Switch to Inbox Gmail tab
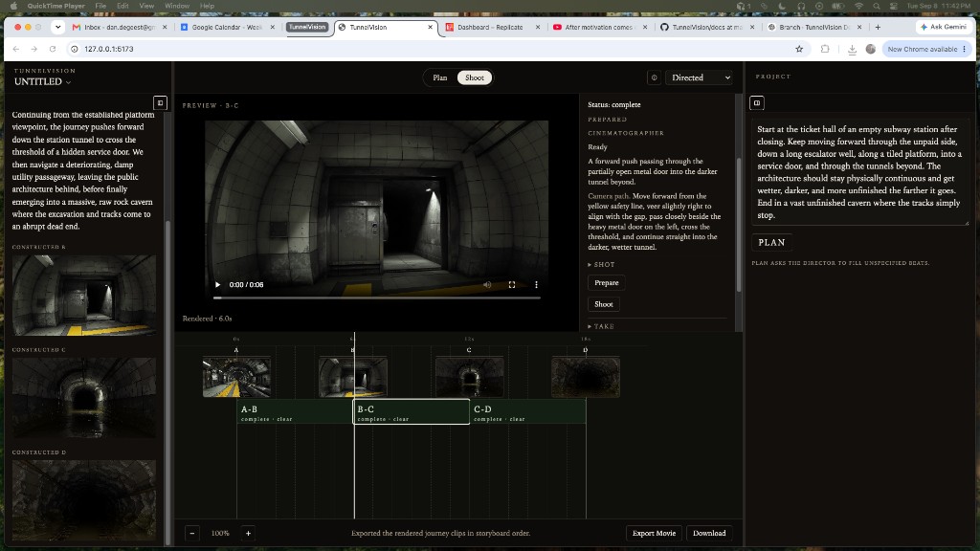 119,27
